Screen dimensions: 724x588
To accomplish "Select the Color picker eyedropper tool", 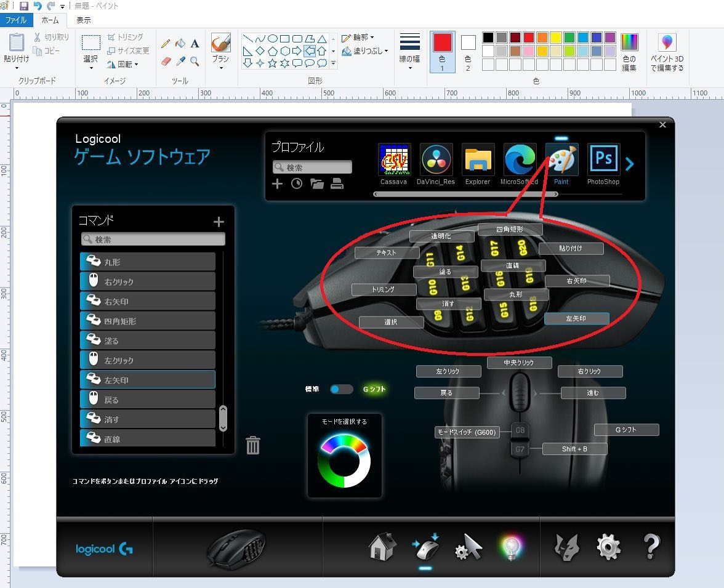I will click(180, 61).
